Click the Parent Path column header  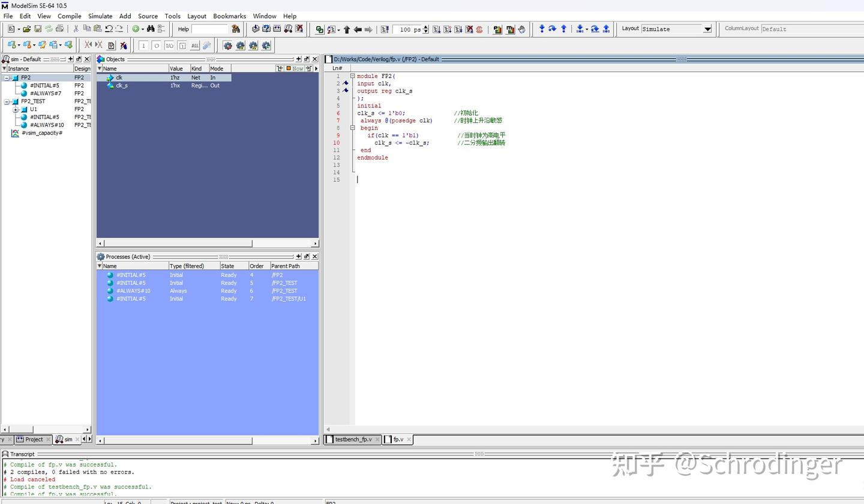pyautogui.click(x=294, y=266)
